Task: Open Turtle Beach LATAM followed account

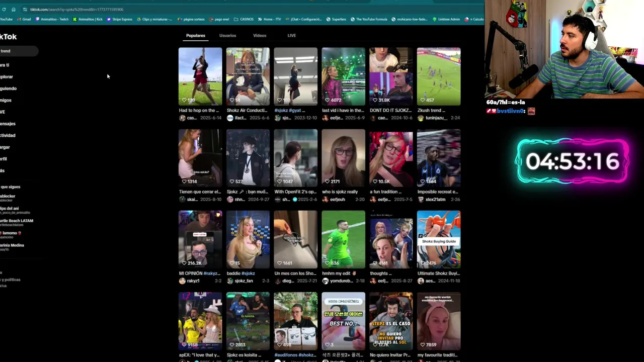Action: (17, 222)
